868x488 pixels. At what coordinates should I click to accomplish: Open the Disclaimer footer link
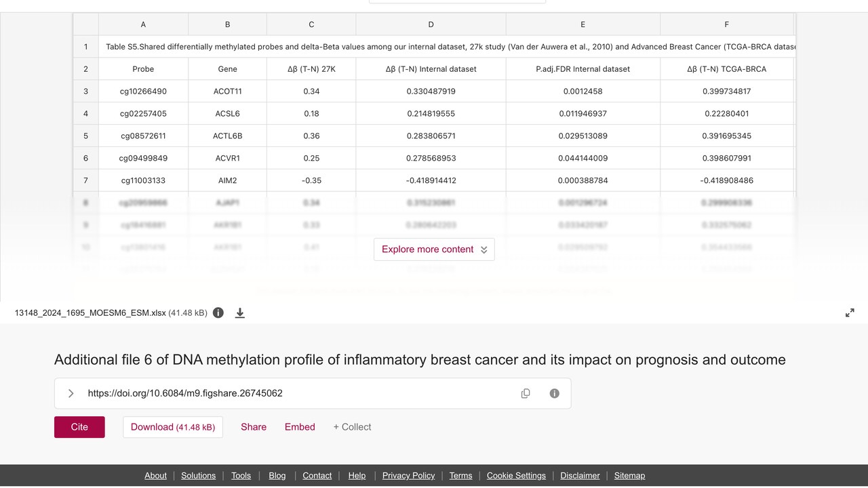[x=580, y=476]
